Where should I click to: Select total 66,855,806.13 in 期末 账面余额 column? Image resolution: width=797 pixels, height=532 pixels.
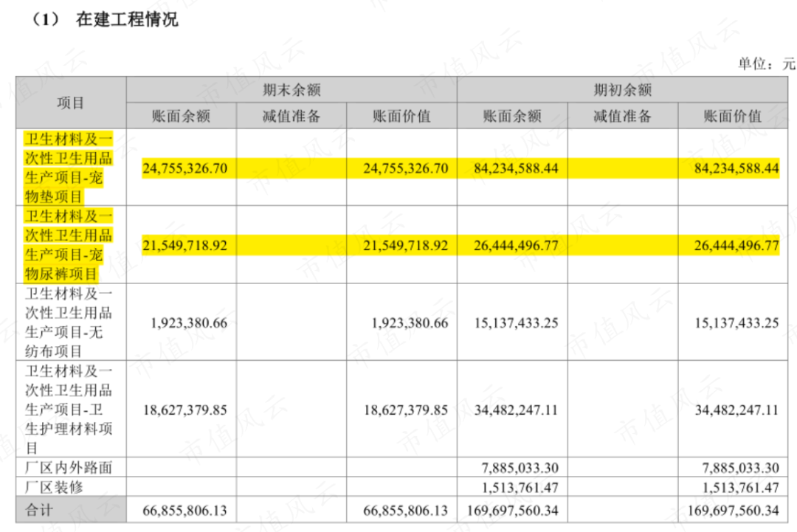(184, 510)
